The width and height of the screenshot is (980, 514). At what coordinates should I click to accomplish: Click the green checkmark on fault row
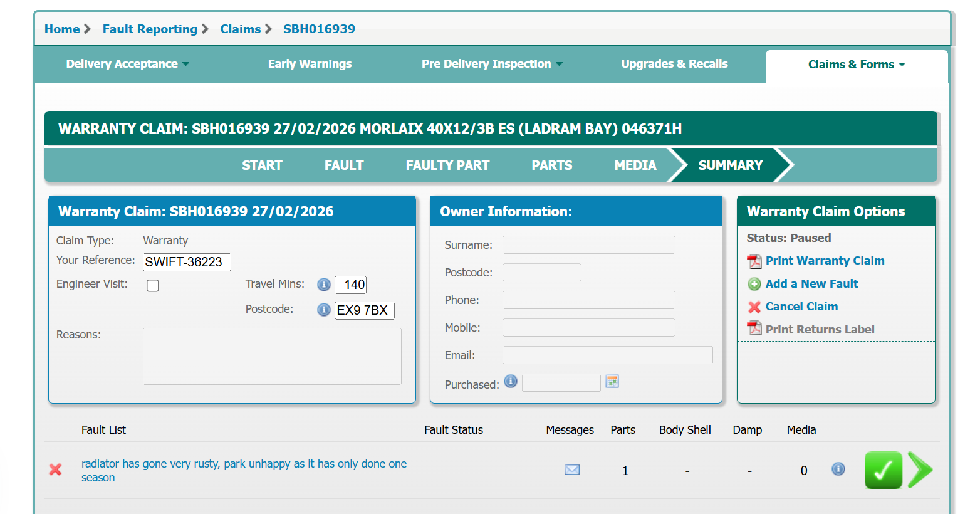point(883,470)
